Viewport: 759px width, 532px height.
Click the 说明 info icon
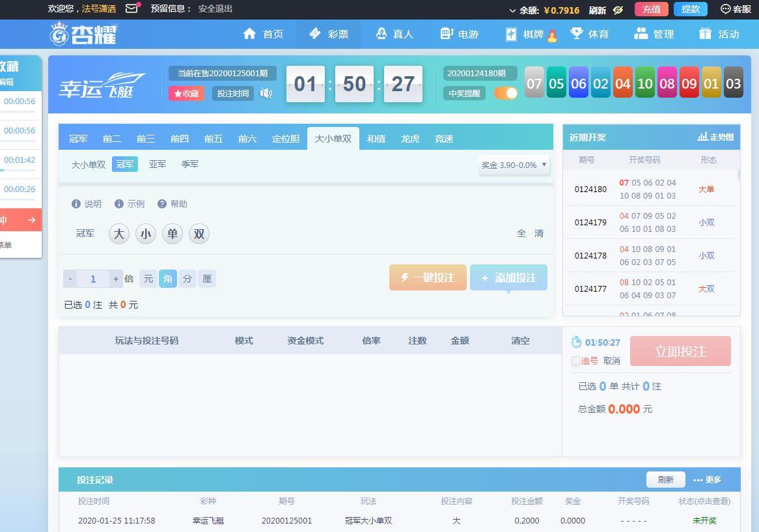76,204
